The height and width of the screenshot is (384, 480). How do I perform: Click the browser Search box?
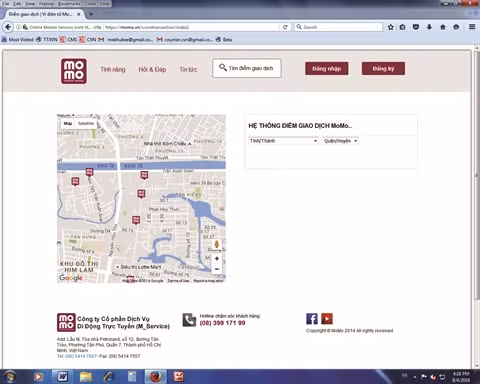[338, 27]
